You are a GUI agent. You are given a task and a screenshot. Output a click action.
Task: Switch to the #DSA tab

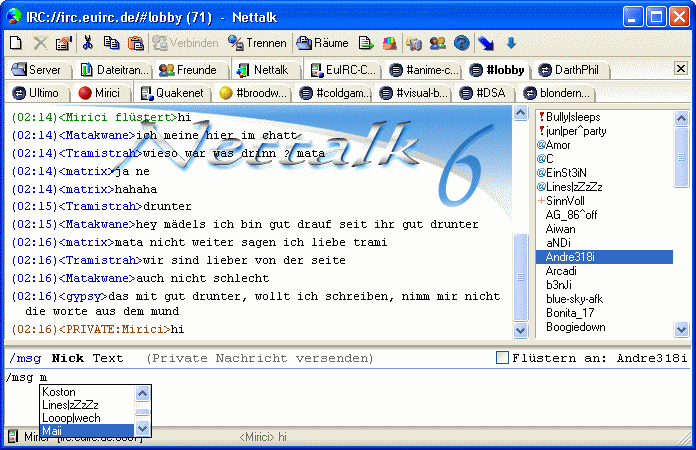483,93
